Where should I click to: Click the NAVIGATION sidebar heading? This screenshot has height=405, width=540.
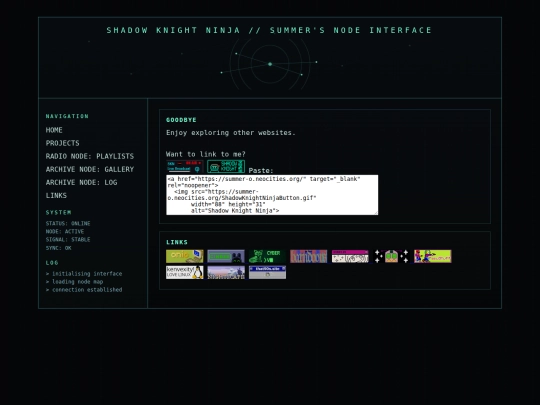click(67, 116)
